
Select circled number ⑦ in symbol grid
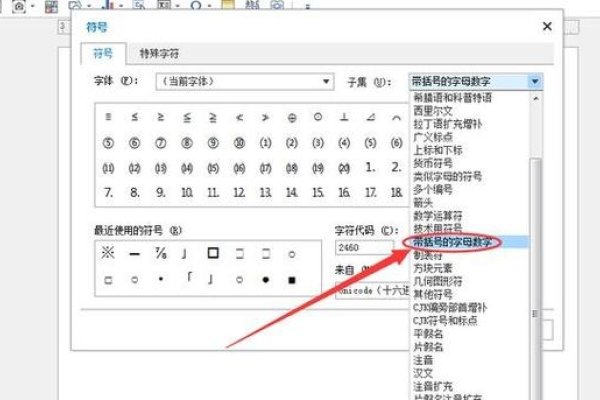pyautogui.click(x=161, y=143)
